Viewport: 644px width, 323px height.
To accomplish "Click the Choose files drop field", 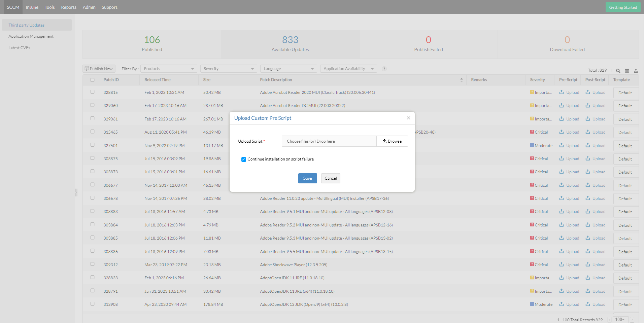I will click(x=329, y=141).
